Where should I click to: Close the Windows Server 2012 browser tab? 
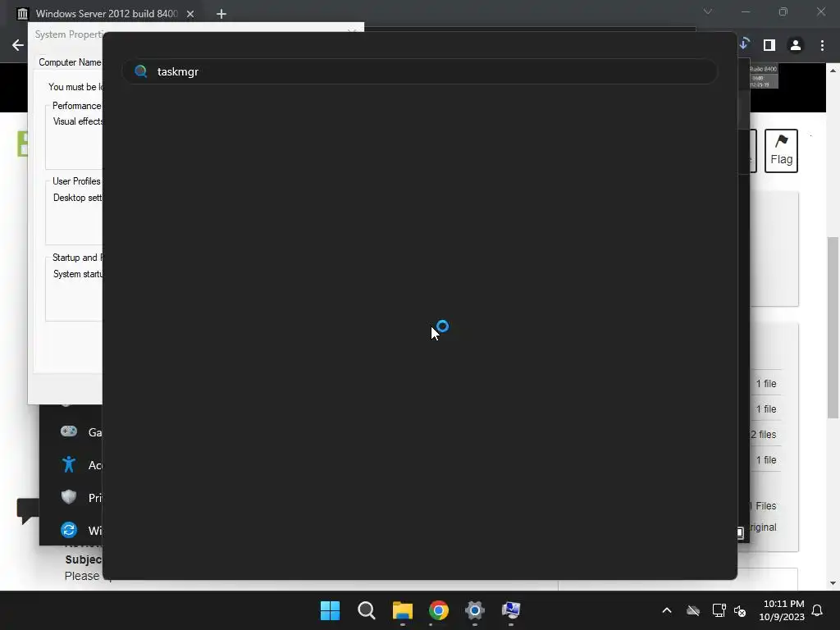(x=190, y=14)
